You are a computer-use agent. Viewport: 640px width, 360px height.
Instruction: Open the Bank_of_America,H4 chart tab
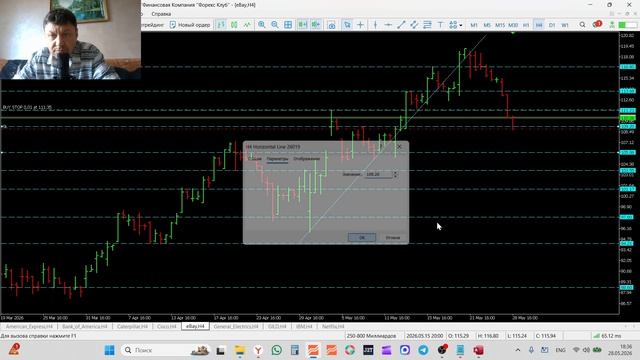[84, 327]
